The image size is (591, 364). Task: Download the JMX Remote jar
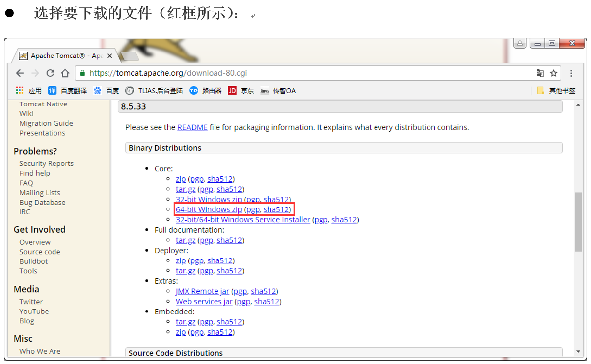pyautogui.click(x=203, y=291)
